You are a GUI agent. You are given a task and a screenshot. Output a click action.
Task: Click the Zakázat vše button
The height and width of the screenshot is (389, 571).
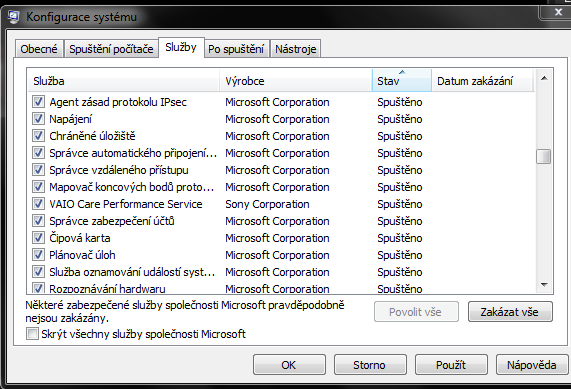[510, 312]
